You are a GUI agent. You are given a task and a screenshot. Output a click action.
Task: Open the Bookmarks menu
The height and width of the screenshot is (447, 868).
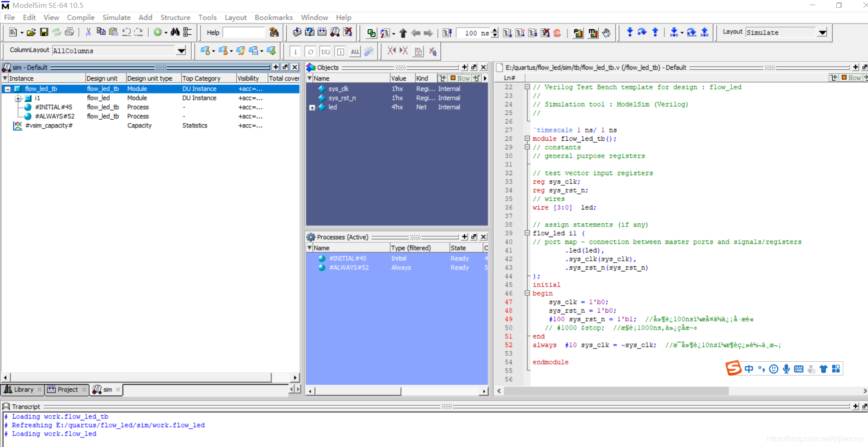point(274,17)
